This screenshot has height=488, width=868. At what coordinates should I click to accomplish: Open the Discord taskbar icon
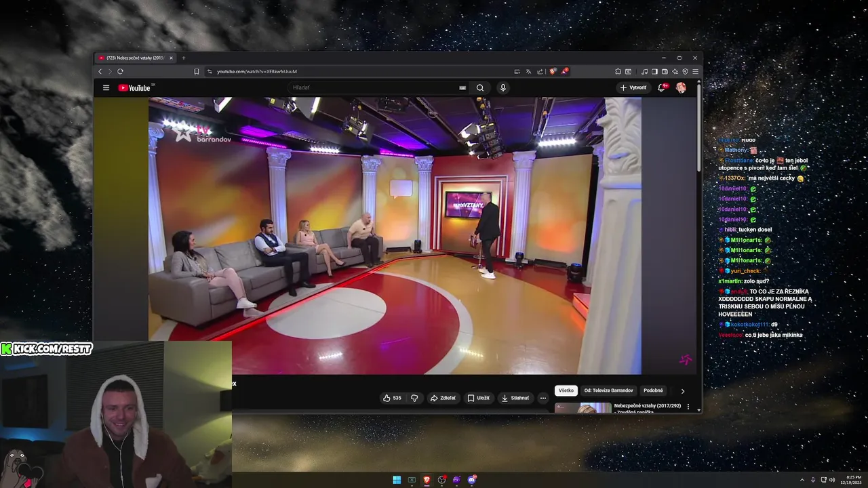coord(472,480)
